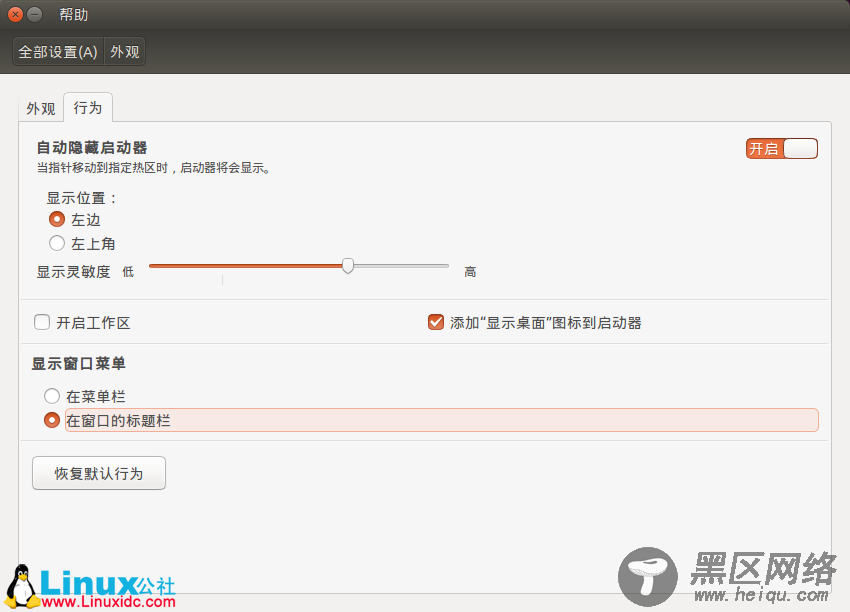Viewport: 850px width, 612px height.
Task: Click the 高 label beside the slider
Action: click(x=470, y=272)
